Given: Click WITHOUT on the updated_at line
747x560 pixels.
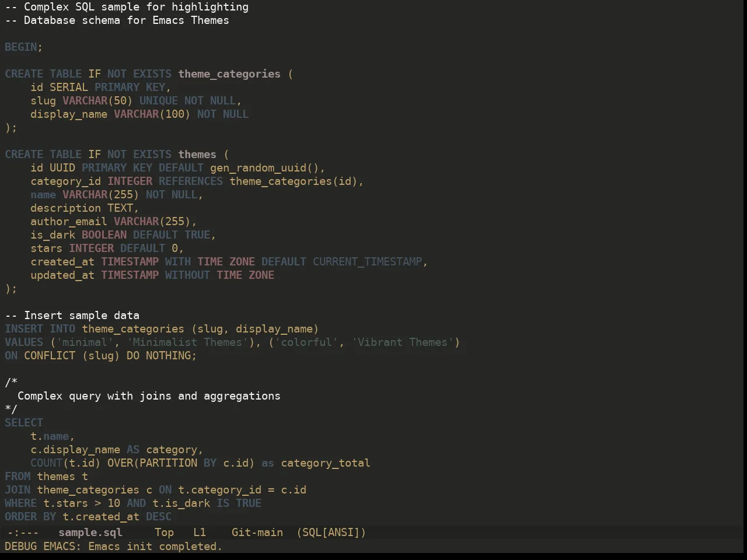Looking at the screenshot, I should tap(187, 275).
